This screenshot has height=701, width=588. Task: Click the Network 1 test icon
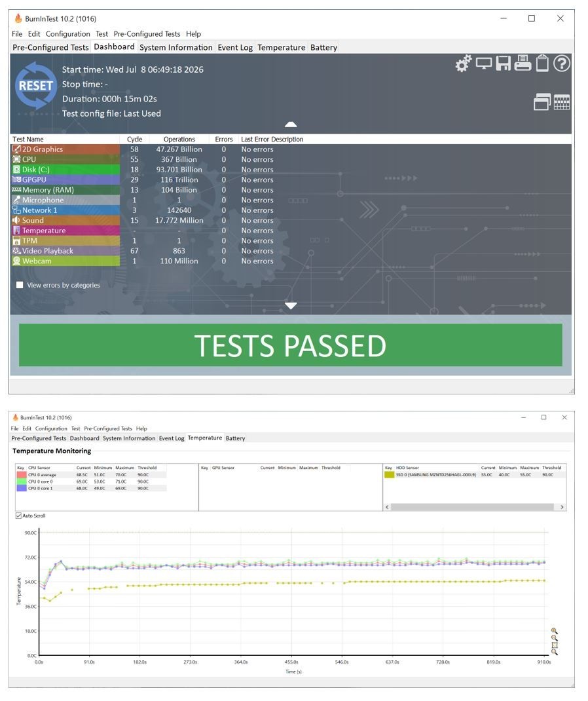point(16,210)
